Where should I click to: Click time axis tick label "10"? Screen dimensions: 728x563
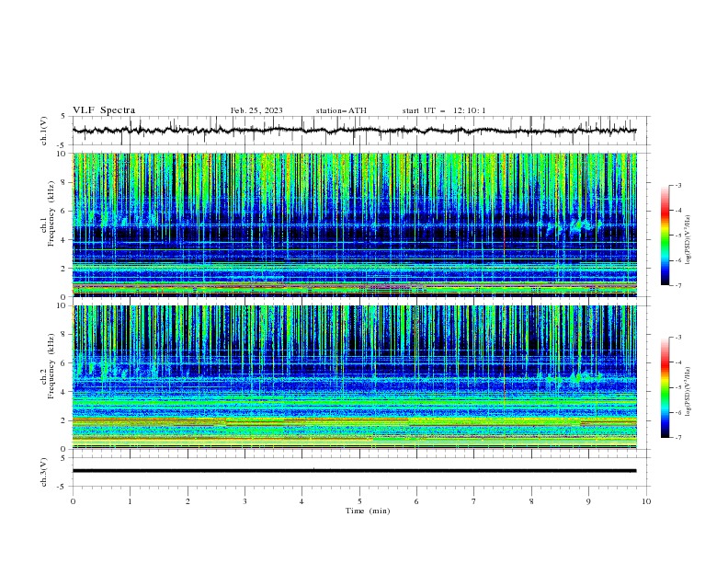click(646, 501)
